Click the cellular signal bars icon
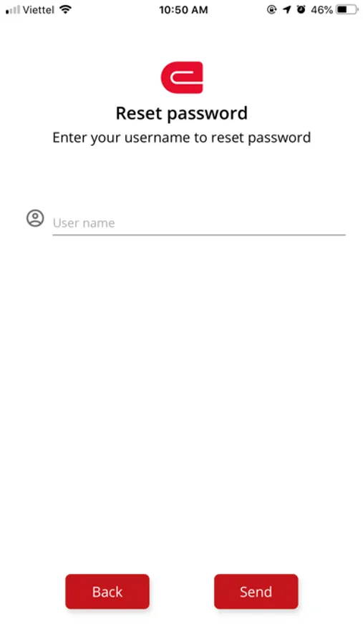Image resolution: width=363 pixels, height=644 pixels. 13,10
